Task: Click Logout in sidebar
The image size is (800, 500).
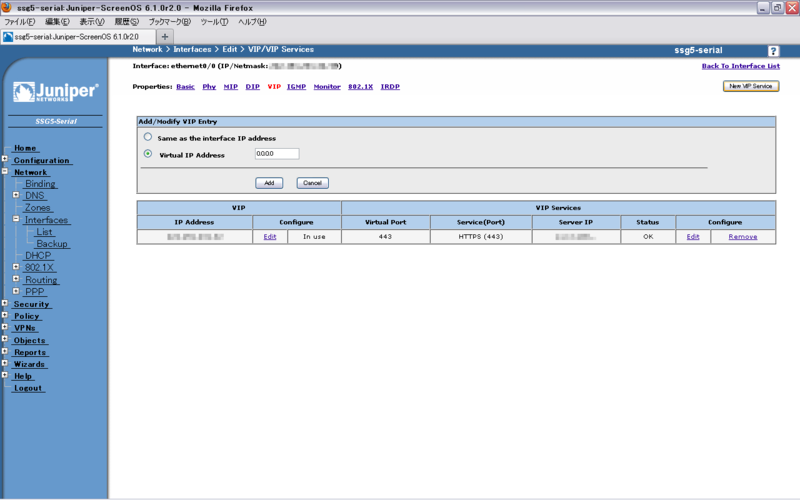Action: (x=28, y=388)
